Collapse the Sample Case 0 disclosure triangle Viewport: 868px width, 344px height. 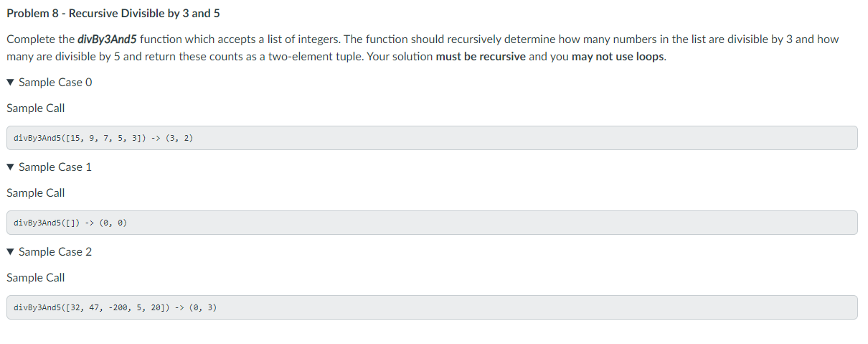pyautogui.click(x=10, y=83)
